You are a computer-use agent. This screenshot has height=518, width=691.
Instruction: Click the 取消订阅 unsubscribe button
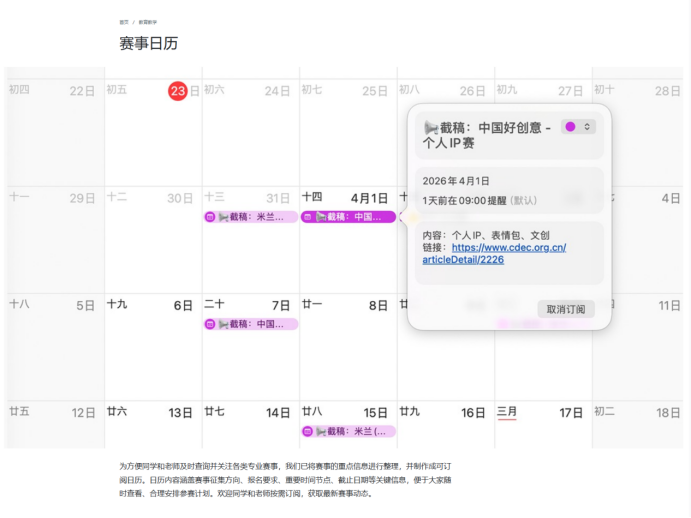coord(566,309)
